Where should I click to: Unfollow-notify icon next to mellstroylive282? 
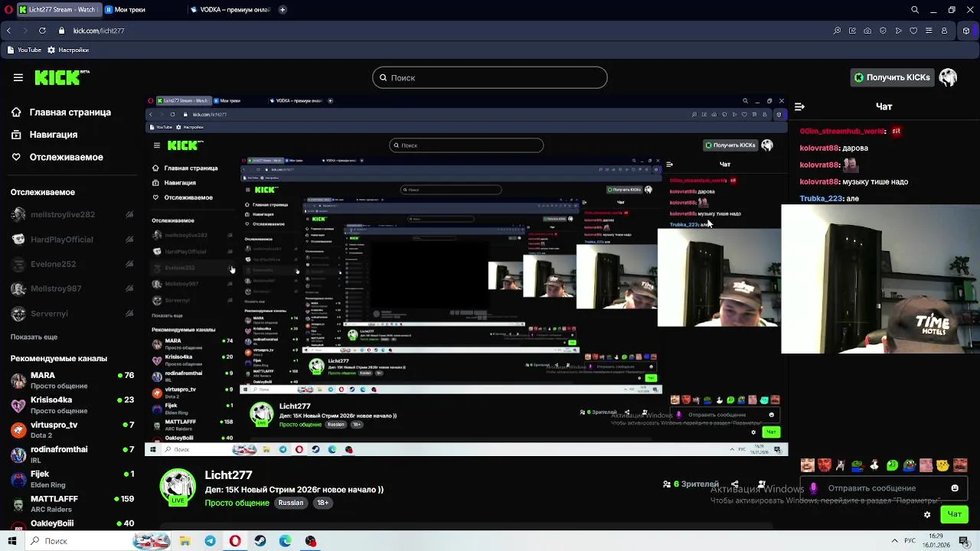(129, 215)
